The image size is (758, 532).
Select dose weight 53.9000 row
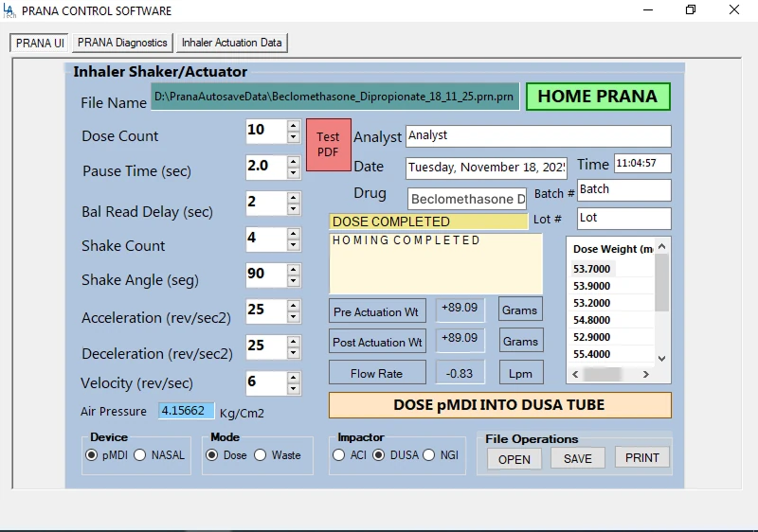click(612, 286)
